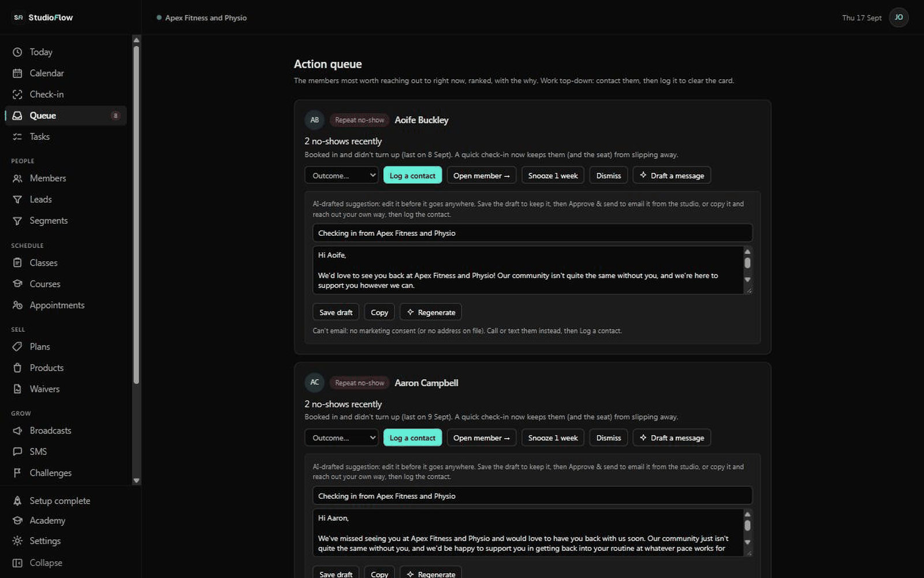Go to the Members menu item
This screenshot has height=578, width=924.
click(x=65, y=179)
